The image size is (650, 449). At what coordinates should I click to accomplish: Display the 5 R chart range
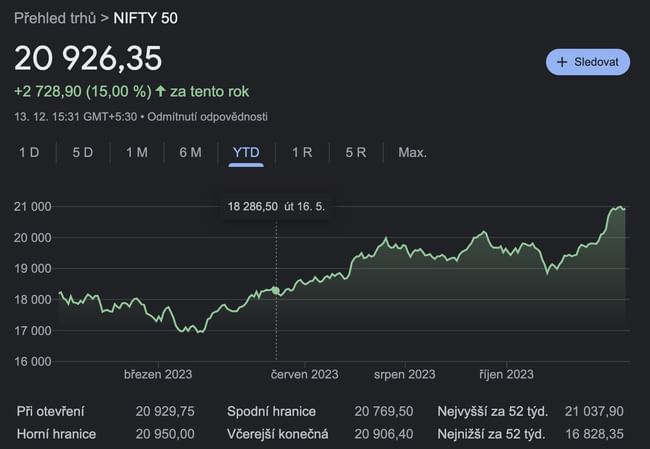click(x=355, y=152)
